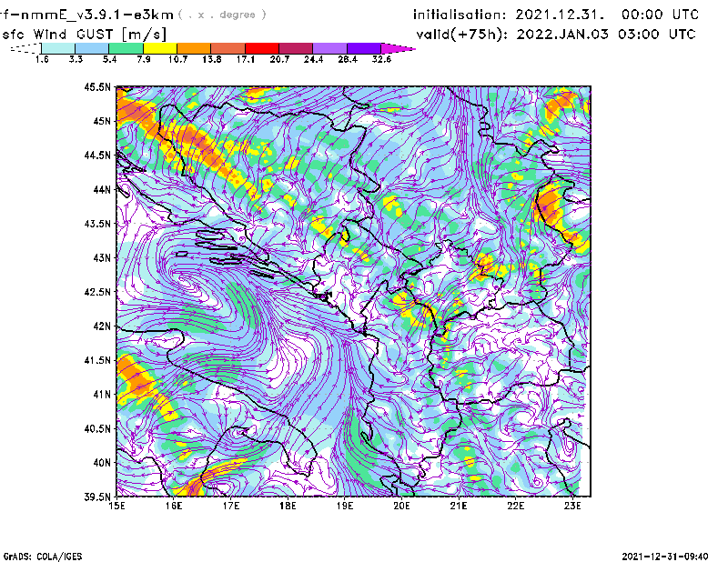The height and width of the screenshot is (562, 728).
Task: Click the '16E' longitude label
Action: [x=174, y=506]
